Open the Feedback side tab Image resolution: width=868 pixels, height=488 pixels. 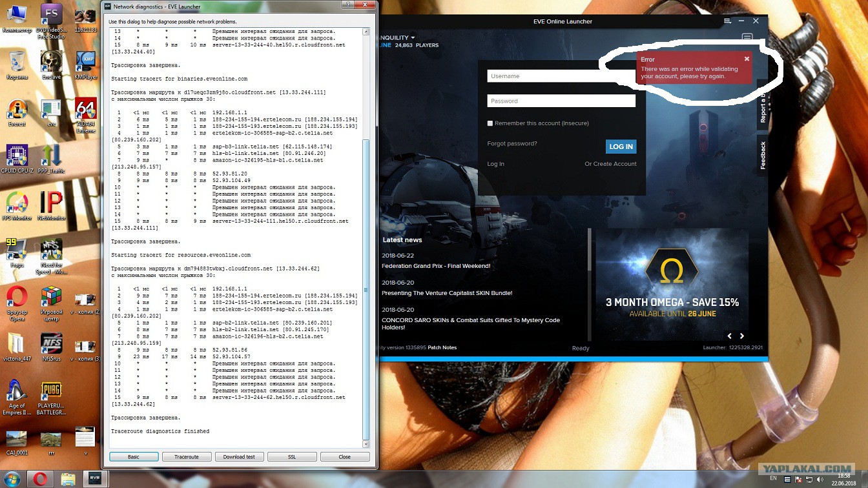(x=763, y=156)
